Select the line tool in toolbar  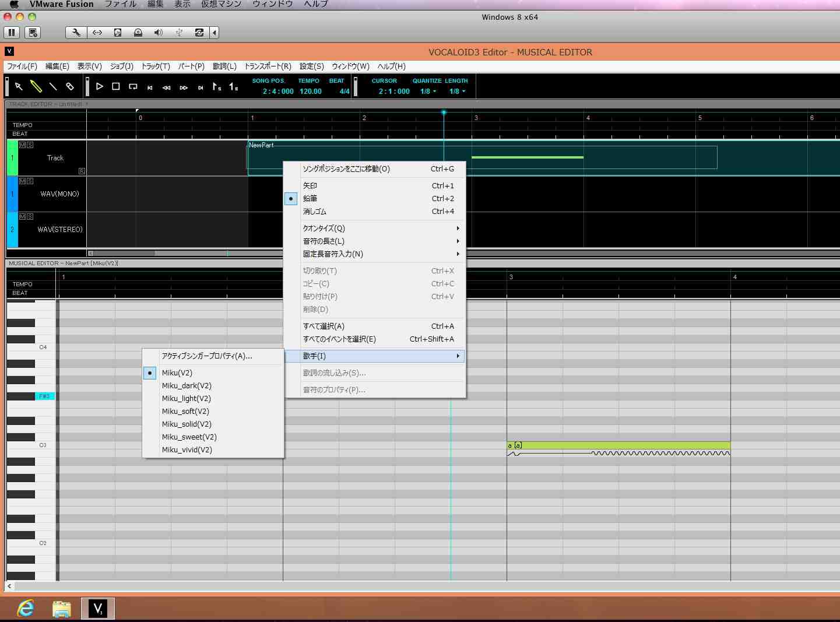[x=53, y=86]
